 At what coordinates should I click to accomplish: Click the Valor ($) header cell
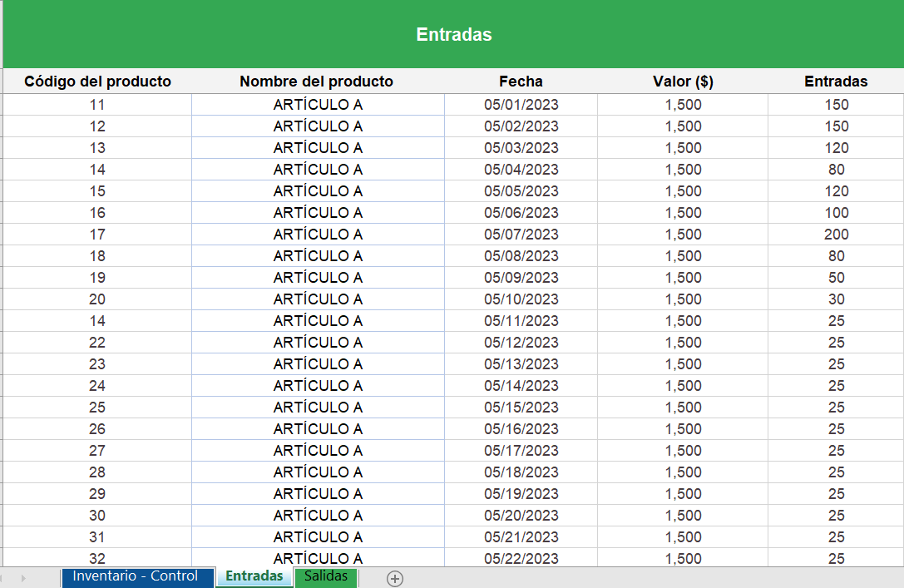[682, 82]
